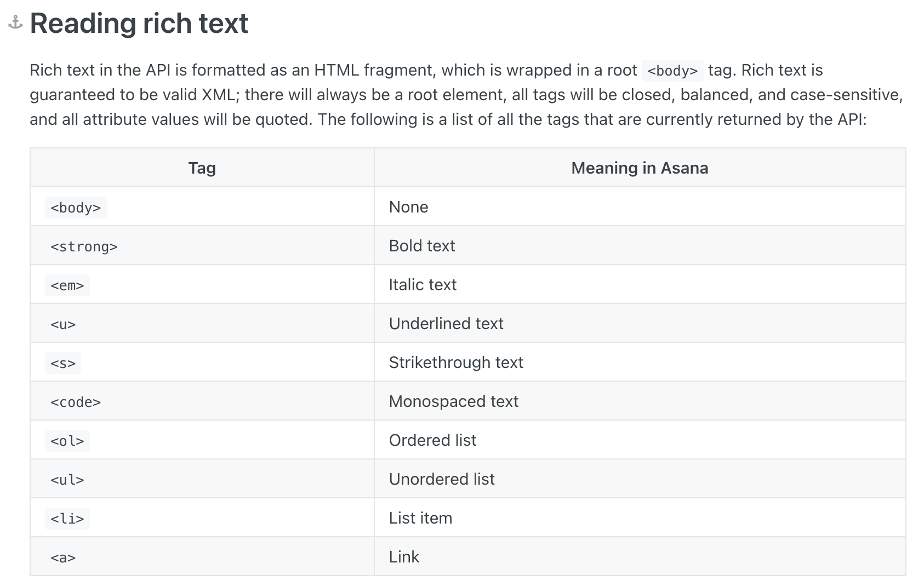924x586 pixels.
Task: Click the "Strikethrough text" cell
Action: [455, 363]
